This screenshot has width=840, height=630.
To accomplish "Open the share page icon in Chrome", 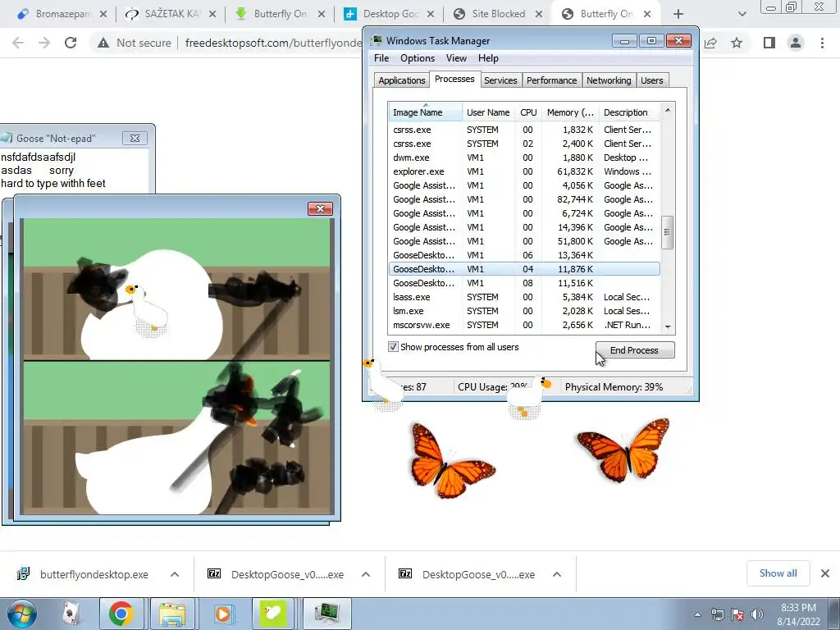I will pos(711,43).
